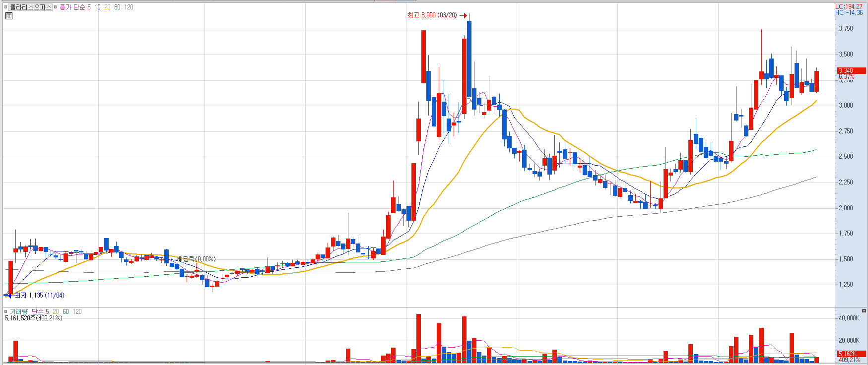Click the LC:194.27 indicator text

pos(849,6)
